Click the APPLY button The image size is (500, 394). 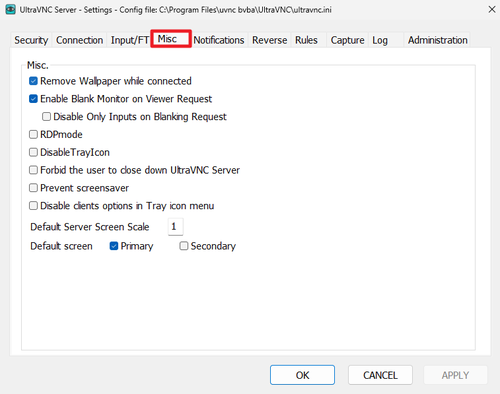[x=455, y=375]
